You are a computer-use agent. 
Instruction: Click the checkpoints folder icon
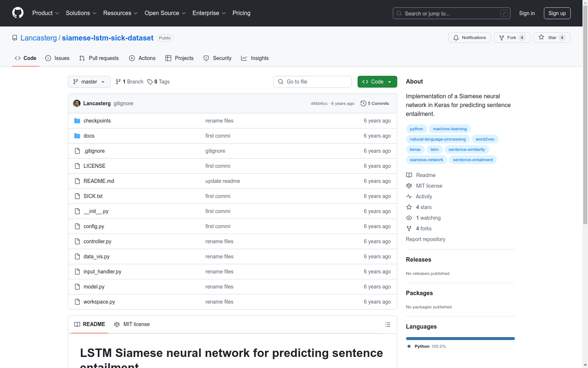point(77,121)
